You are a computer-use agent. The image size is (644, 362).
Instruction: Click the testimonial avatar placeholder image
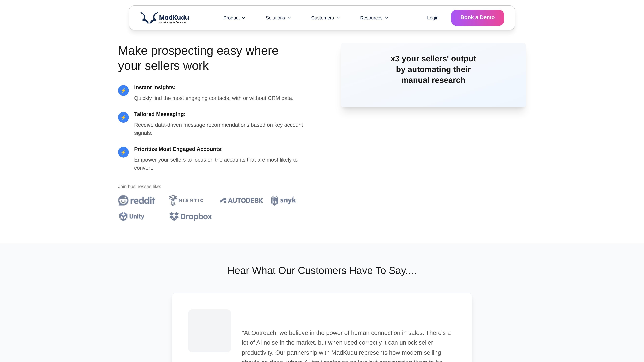pyautogui.click(x=209, y=331)
